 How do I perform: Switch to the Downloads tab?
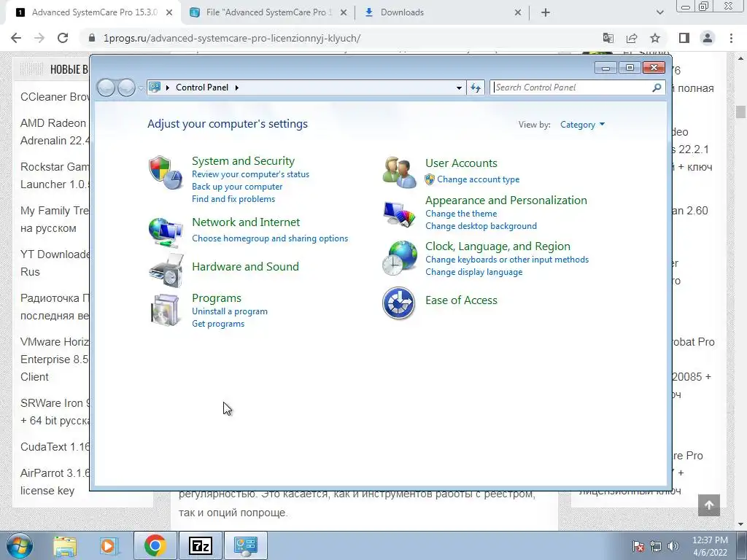pos(443,12)
